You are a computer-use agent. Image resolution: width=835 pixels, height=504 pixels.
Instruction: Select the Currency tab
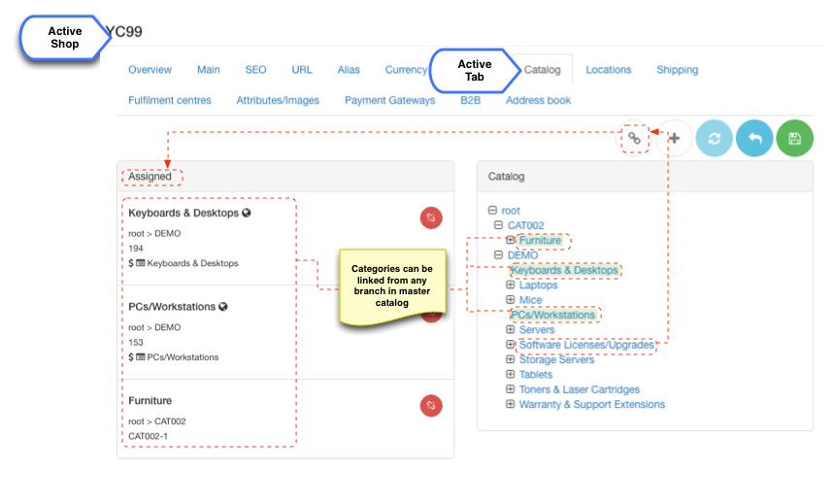coord(406,70)
